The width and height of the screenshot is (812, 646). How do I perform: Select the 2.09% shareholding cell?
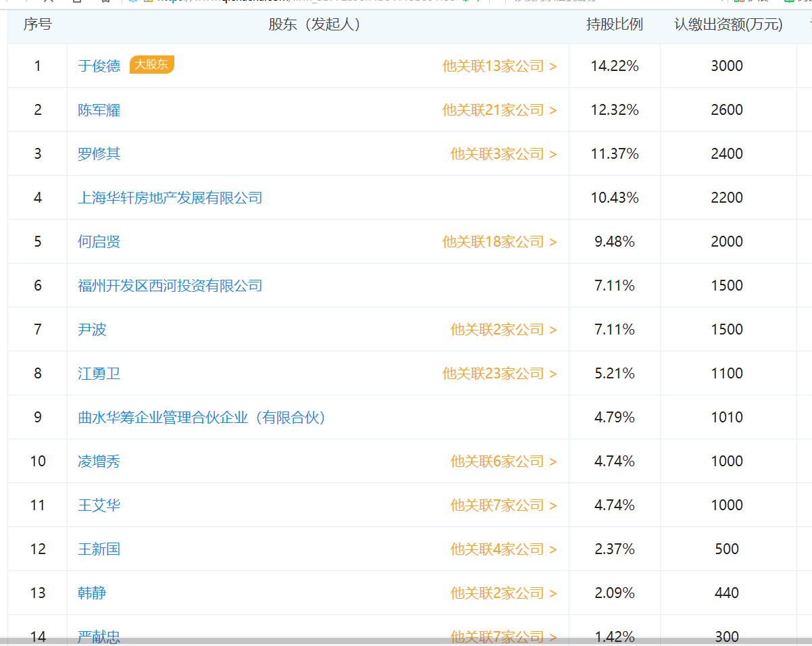(615, 593)
